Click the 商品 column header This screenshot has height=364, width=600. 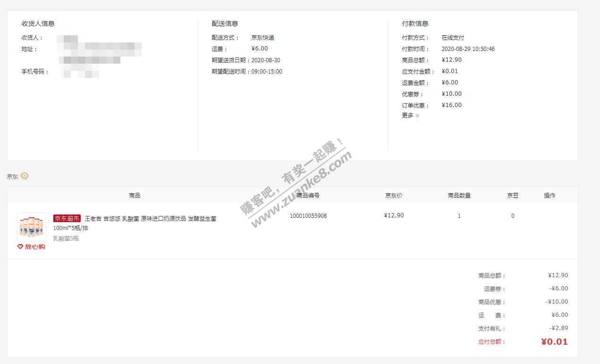[x=135, y=195]
